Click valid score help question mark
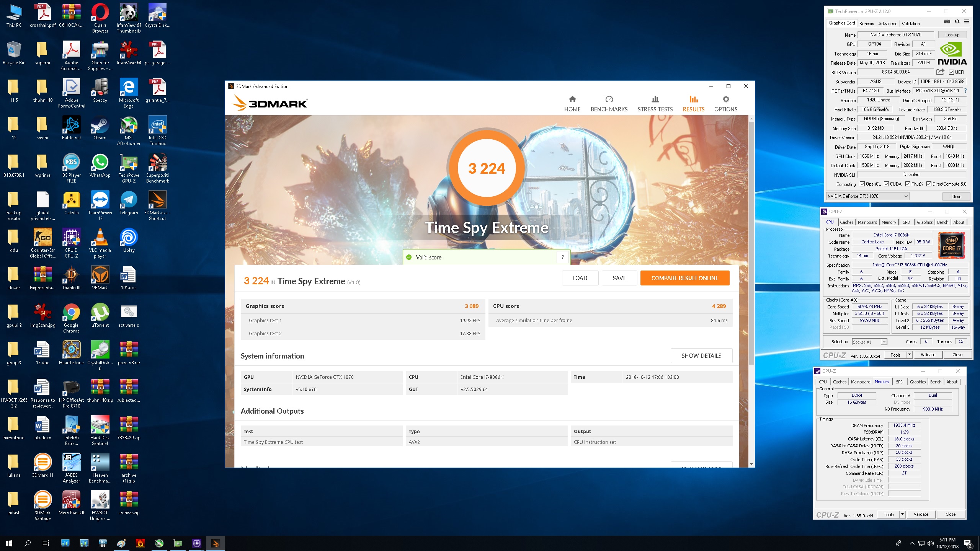Screen dimensions: 980x551 click(x=562, y=257)
